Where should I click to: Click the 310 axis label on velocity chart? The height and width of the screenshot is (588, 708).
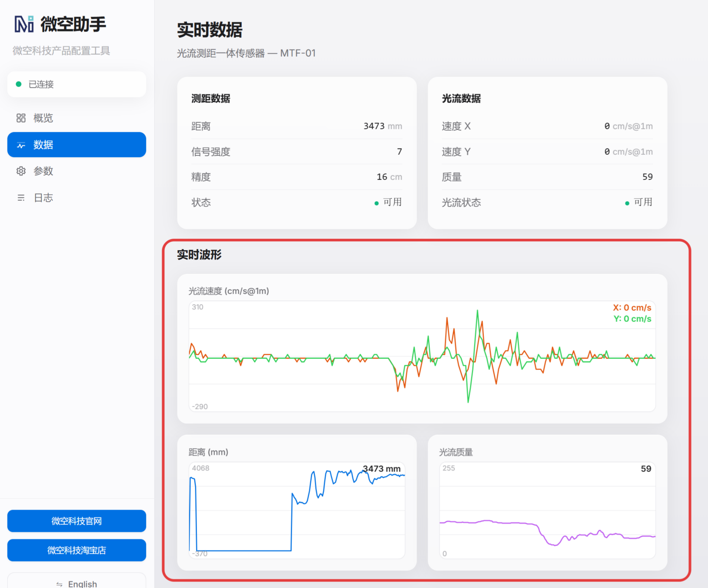pyautogui.click(x=197, y=307)
